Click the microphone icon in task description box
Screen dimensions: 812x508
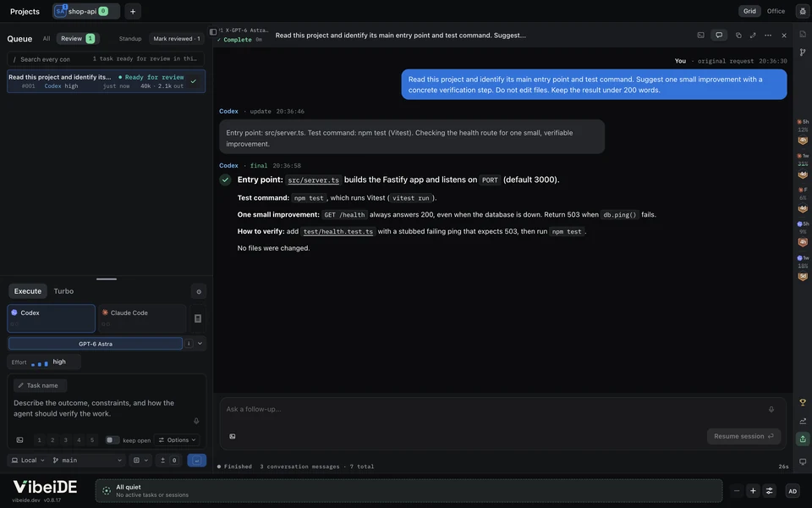coord(196,421)
